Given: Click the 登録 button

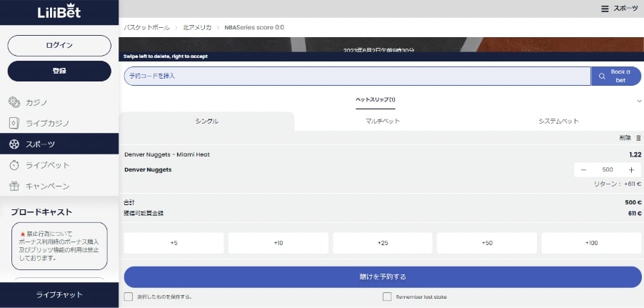Looking at the screenshot, I should click(59, 71).
